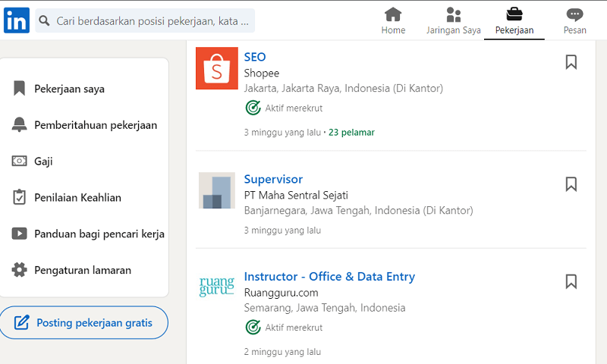
Task: Save the Supervisor job with bookmark
Action: (x=571, y=184)
